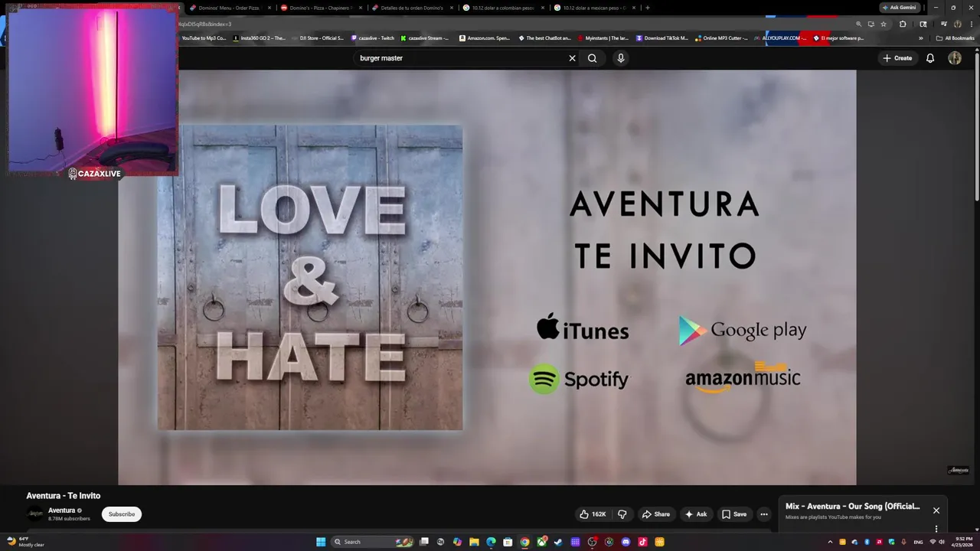Open DJI Store - Official bookmark
The width and height of the screenshot is (980, 551).
tap(318, 38)
